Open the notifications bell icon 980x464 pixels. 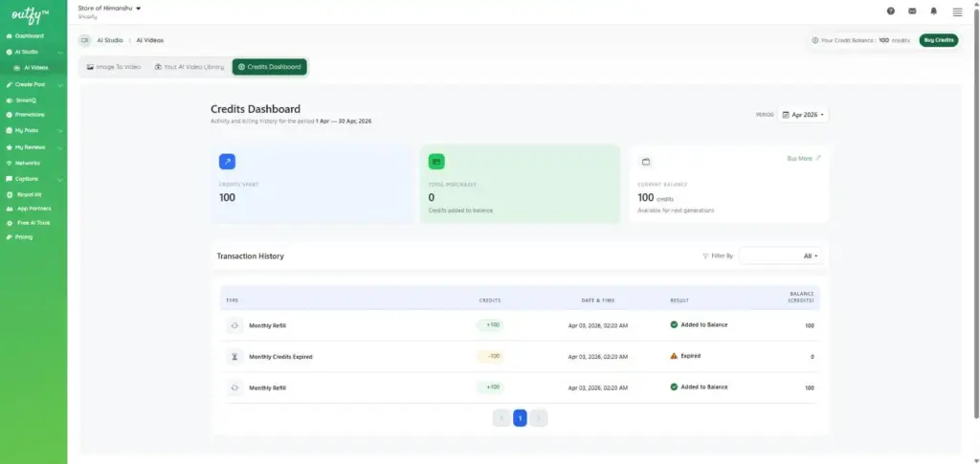pos(934,11)
